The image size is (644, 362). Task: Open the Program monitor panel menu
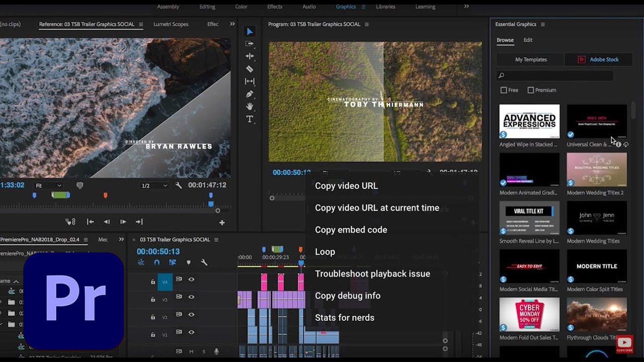point(367,24)
